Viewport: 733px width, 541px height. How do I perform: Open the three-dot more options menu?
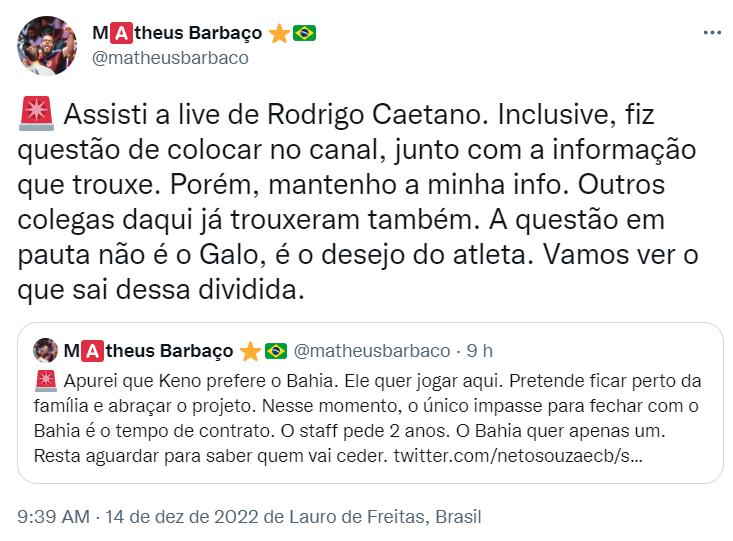tap(711, 33)
